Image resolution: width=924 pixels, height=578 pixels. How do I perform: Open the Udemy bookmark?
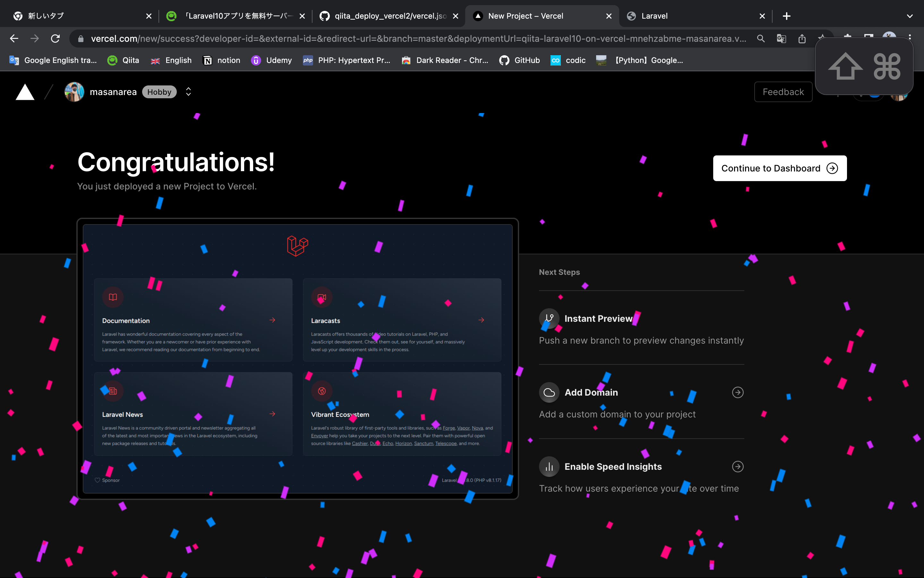tap(271, 60)
